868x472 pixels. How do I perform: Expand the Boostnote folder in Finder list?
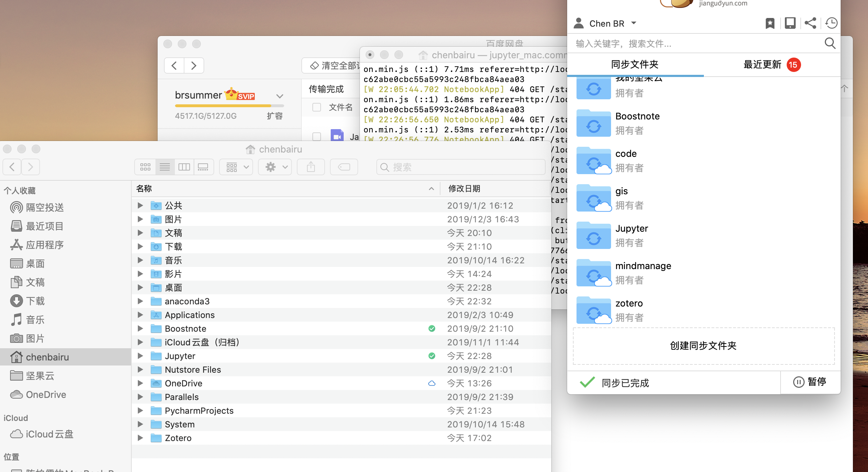[x=140, y=328]
